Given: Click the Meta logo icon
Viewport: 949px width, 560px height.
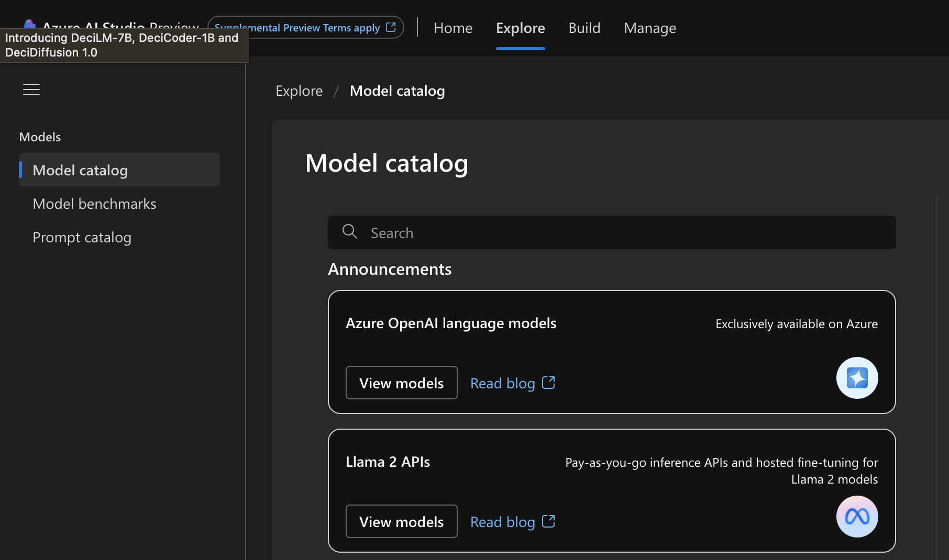Looking at the screenshot, I should pyautogui.click(x=857, y=517).
